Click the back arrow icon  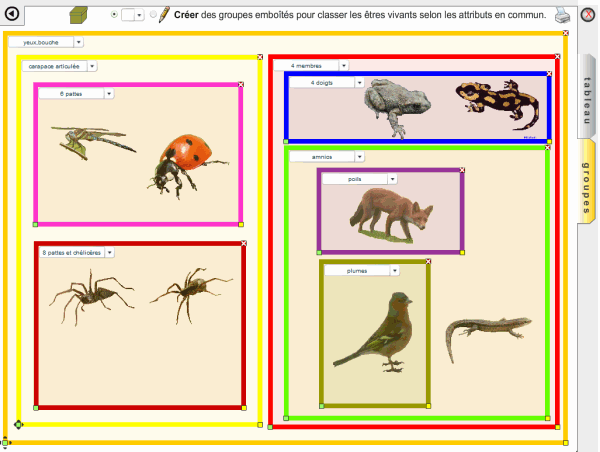(12, 14)
